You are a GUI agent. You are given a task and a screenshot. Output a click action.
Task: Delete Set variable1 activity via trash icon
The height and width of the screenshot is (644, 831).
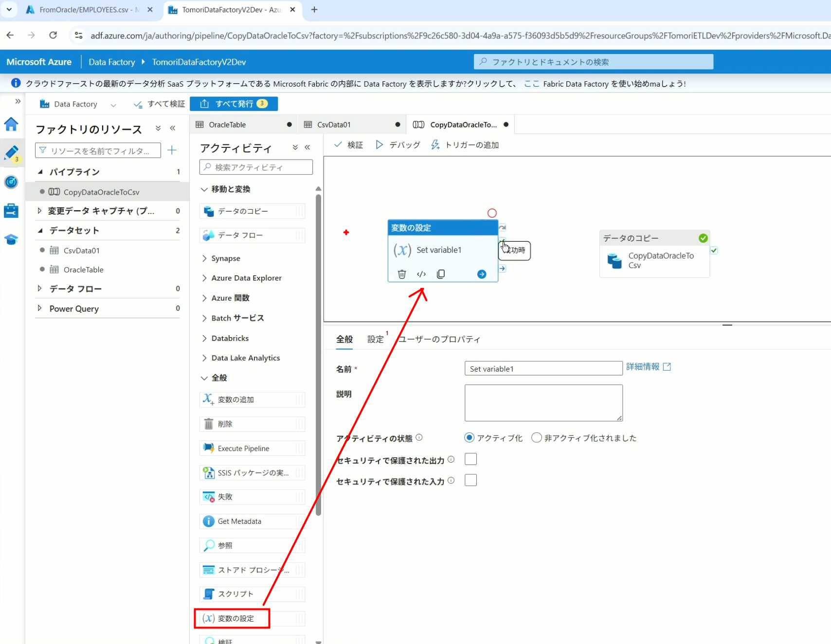click(x=402, y=274)
